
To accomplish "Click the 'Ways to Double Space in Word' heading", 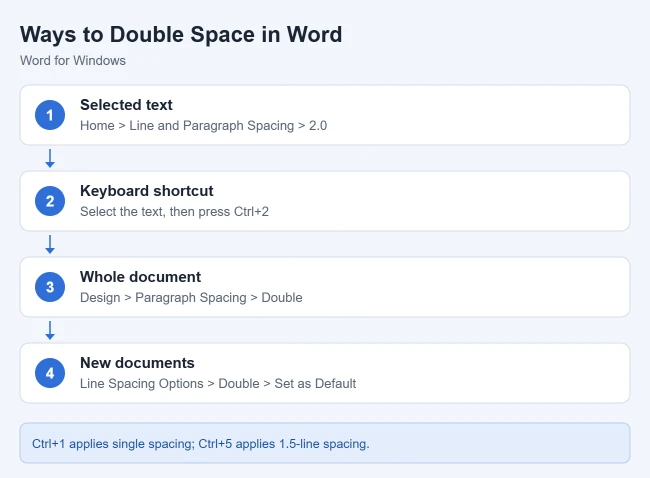I will point(181,34).
